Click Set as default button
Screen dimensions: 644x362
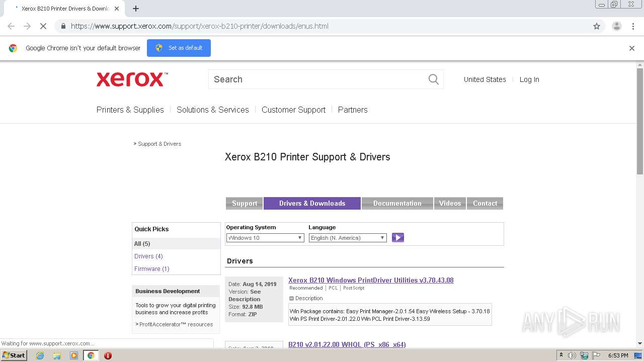179,48
